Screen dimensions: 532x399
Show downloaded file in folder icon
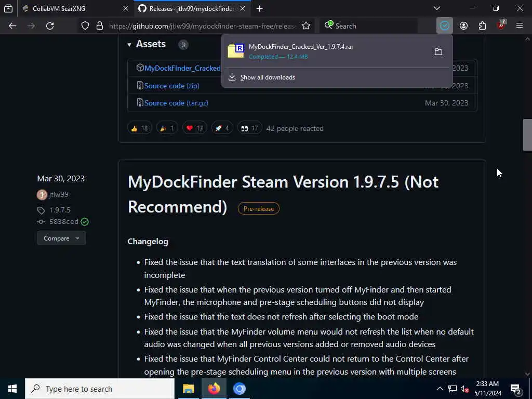pos(438,51)
